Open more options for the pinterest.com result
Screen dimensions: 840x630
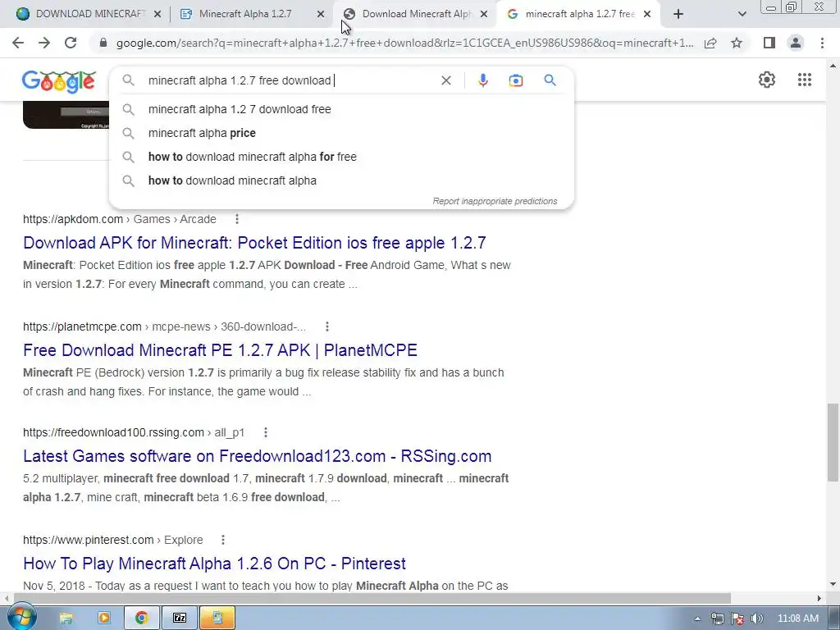tap(223, 540)
